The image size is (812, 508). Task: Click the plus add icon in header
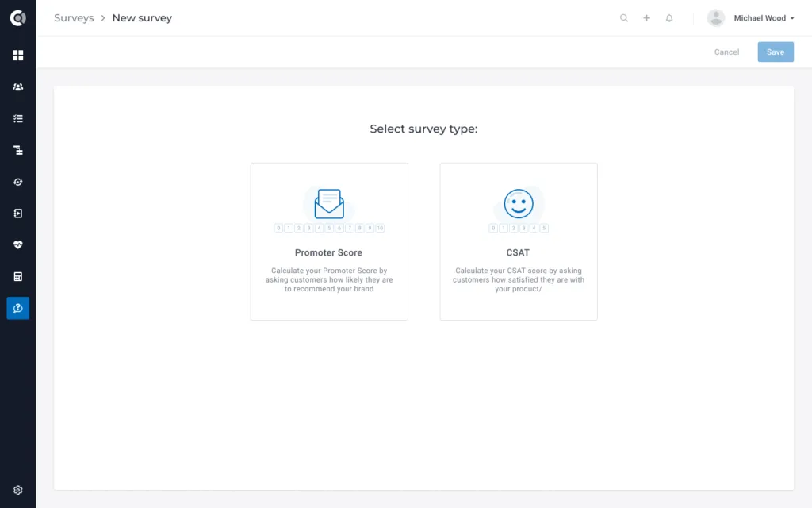(647, 18)
